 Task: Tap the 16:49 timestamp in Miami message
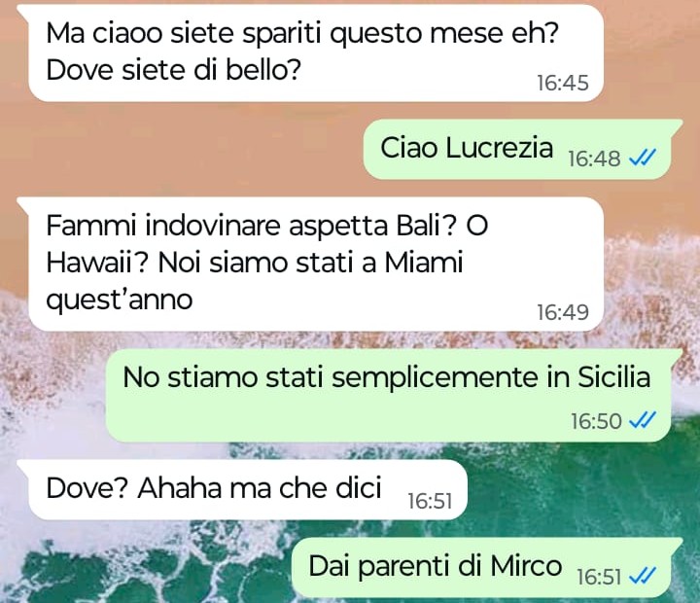click(563, 312)
